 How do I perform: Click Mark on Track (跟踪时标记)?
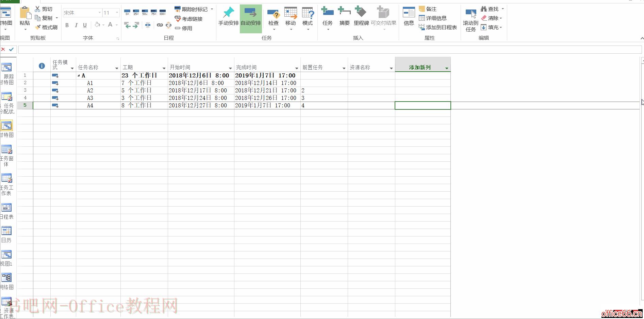(191, 9)
